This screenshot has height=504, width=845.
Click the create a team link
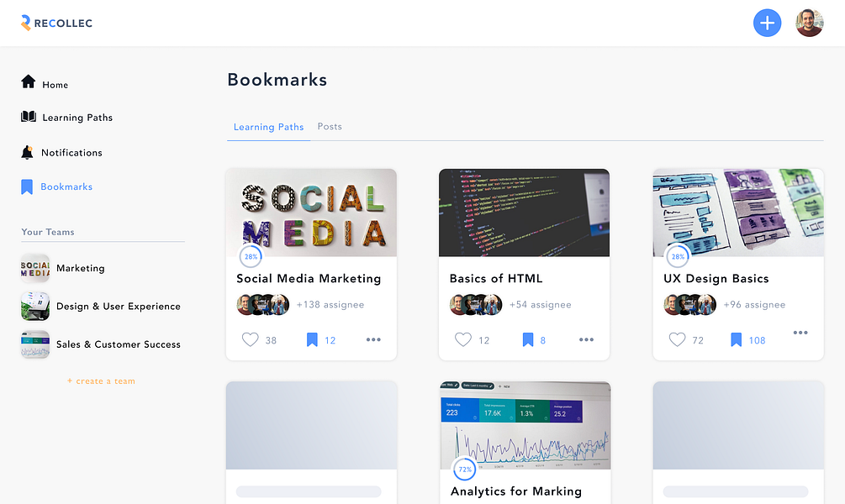coord(101,381)
